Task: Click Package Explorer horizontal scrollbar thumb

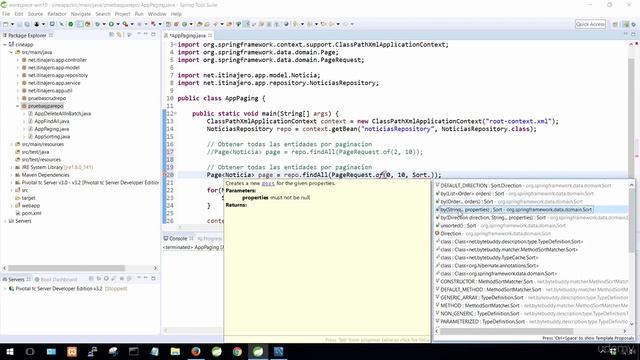Action: pyautogui.click(x=66, y=268)
